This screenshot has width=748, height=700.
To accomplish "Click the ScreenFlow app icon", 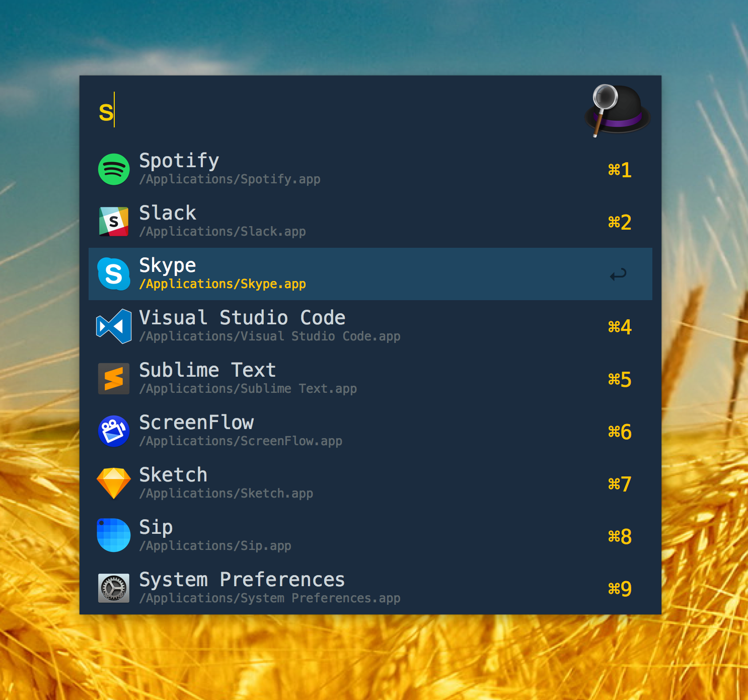I will click(x=114, y=431).
